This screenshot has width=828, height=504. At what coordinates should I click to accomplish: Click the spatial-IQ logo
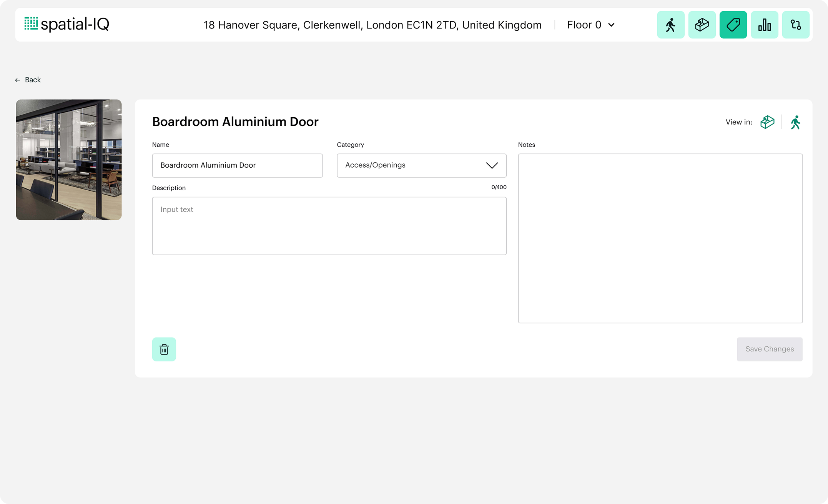click(x=67, y=24)
